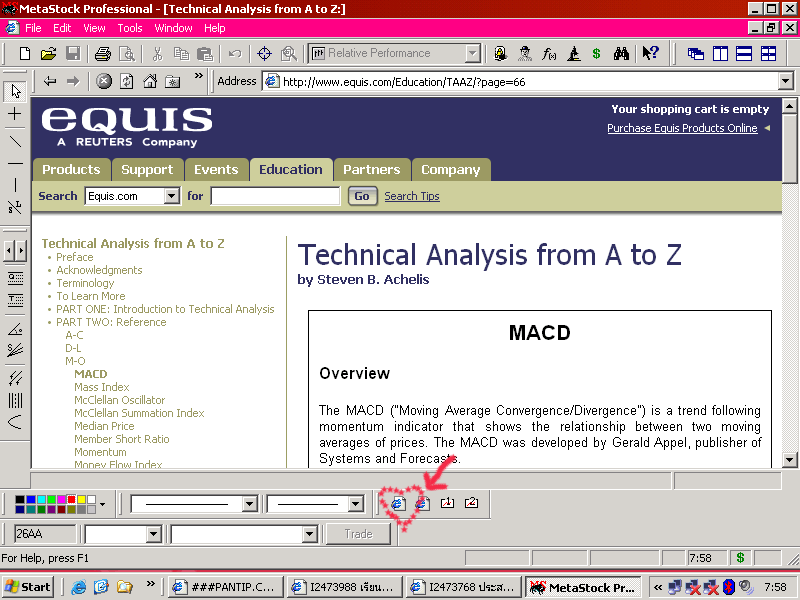Viewport: 800px width, 600px height.
Task: Click the Paste clipboard icon
Action: pos(205,54)
